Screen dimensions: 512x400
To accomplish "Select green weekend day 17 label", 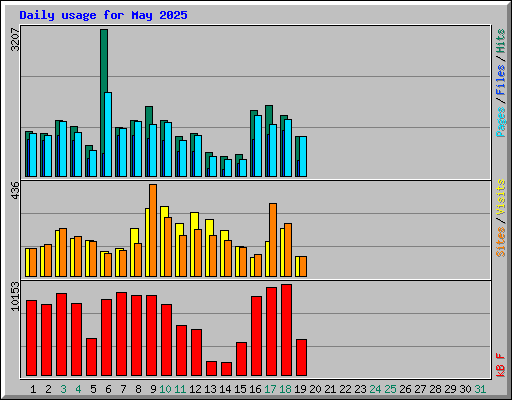I will [x=270, y=389].
